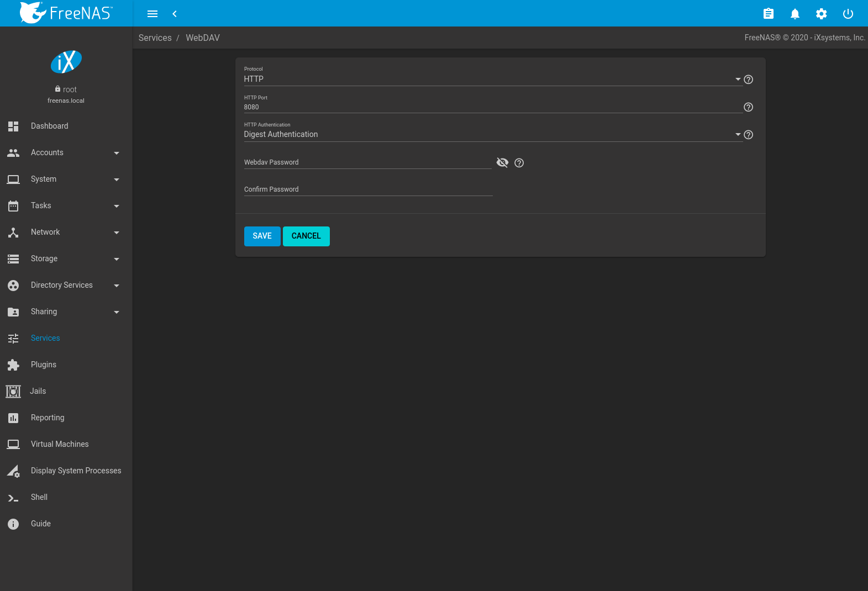
Task: Open Plugins from the sidebar
Action: click(44, 365)
